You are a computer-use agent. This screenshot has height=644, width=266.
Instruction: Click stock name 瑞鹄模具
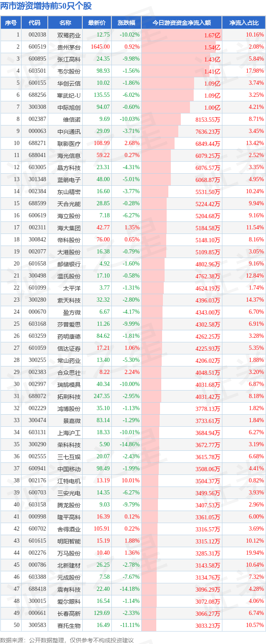(69, 384)
